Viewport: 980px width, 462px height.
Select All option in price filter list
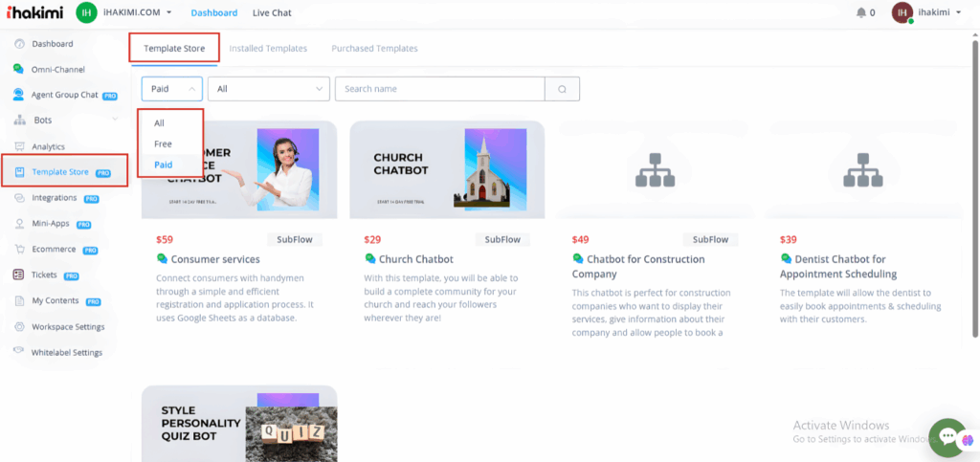[x=160, y=122]
